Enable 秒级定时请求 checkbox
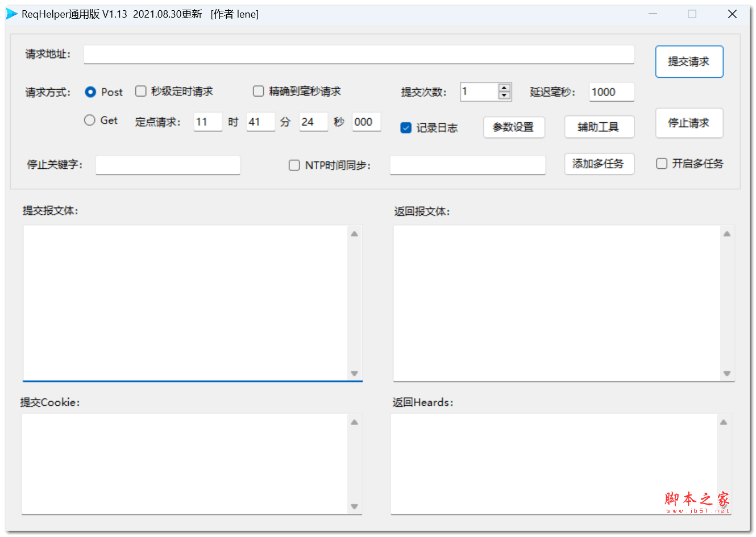Image resolution: width=756 pixels, height=537 pixels. pos(140,91)
